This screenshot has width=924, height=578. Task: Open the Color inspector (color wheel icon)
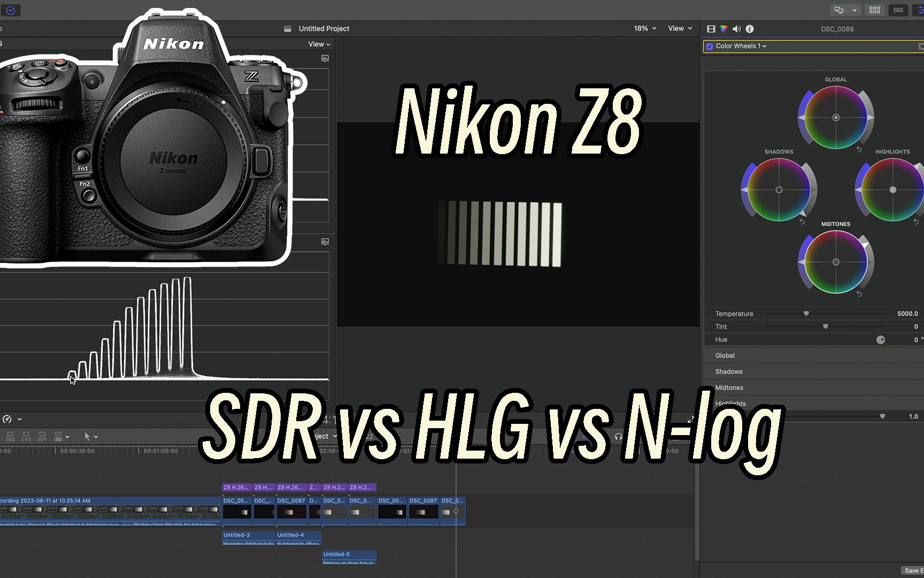724,29
